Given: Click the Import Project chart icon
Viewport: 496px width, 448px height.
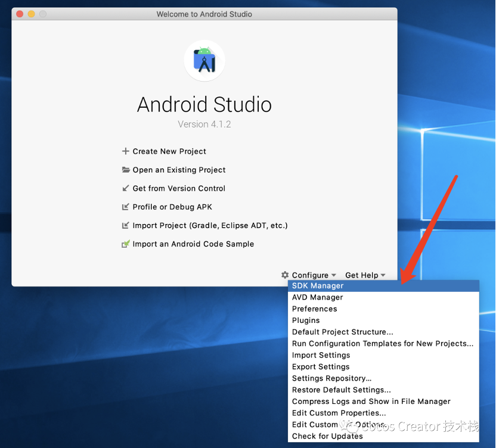Looking at the screenshot, I should click(126, 225).
